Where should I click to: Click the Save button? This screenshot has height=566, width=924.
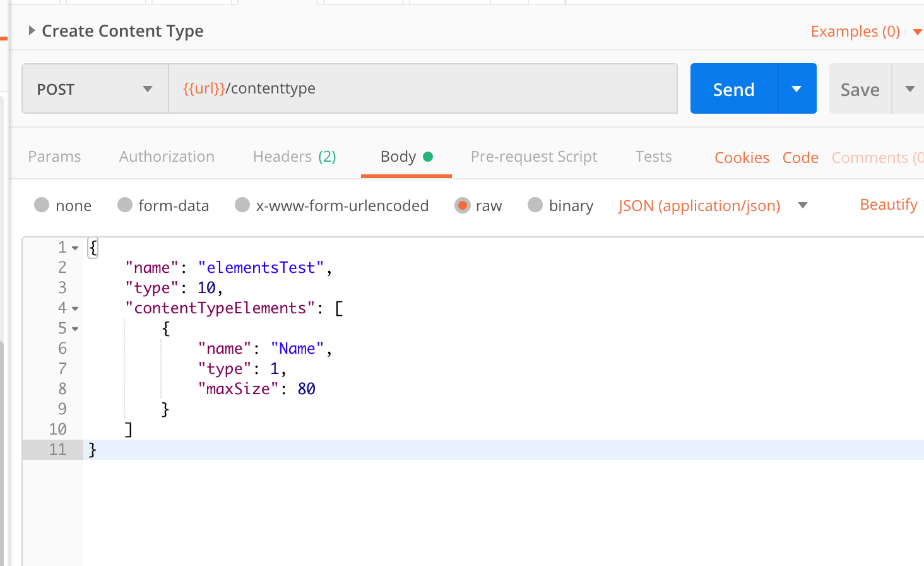860,90
